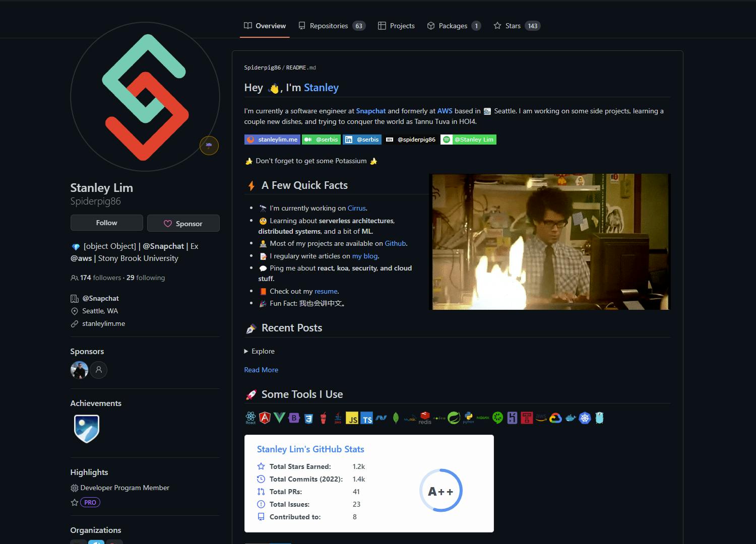Click the CSS3 shield icon

click(308, 418)
